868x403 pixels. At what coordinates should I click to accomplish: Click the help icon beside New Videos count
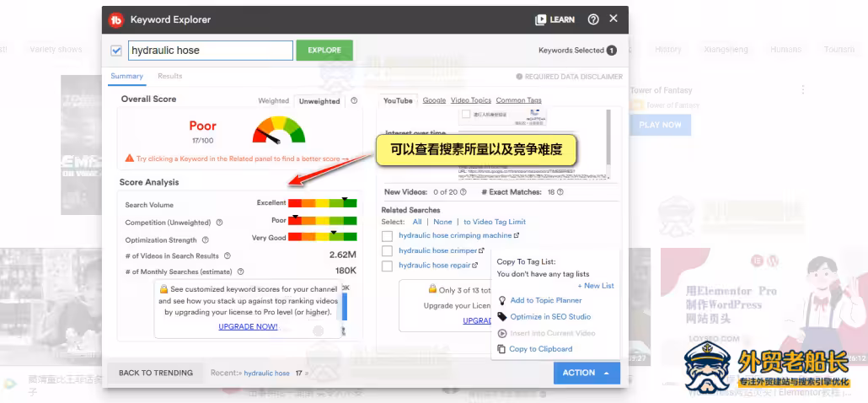(x=463, y=192)
